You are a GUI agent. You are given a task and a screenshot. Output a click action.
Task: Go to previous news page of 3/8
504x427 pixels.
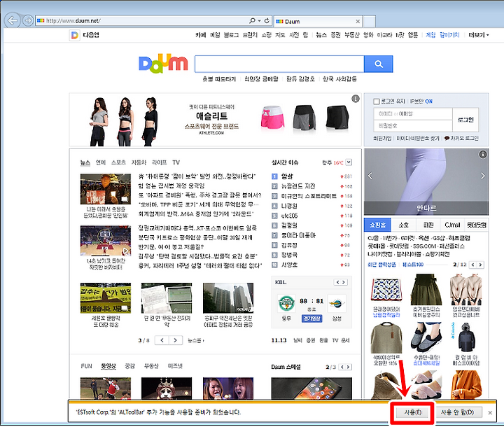coord(162,340)
